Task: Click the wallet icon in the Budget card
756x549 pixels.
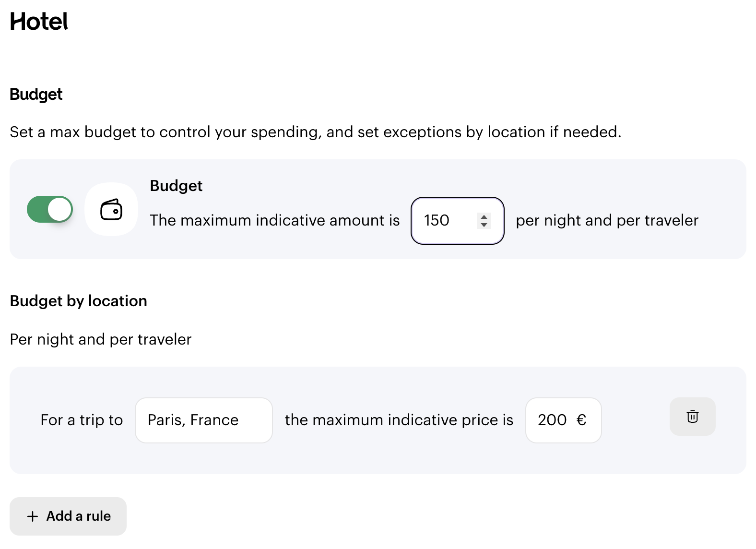Action: click(111, 209)
